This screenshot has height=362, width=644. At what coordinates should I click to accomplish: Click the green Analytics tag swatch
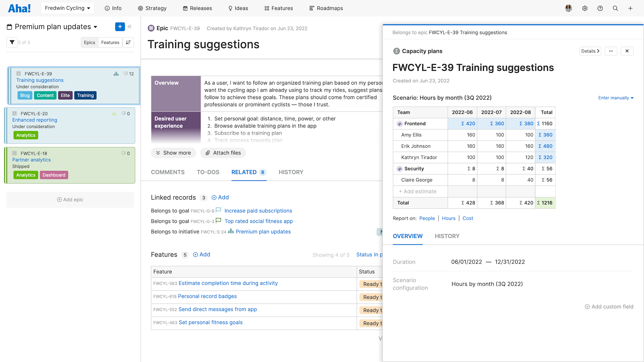(26, 135)
